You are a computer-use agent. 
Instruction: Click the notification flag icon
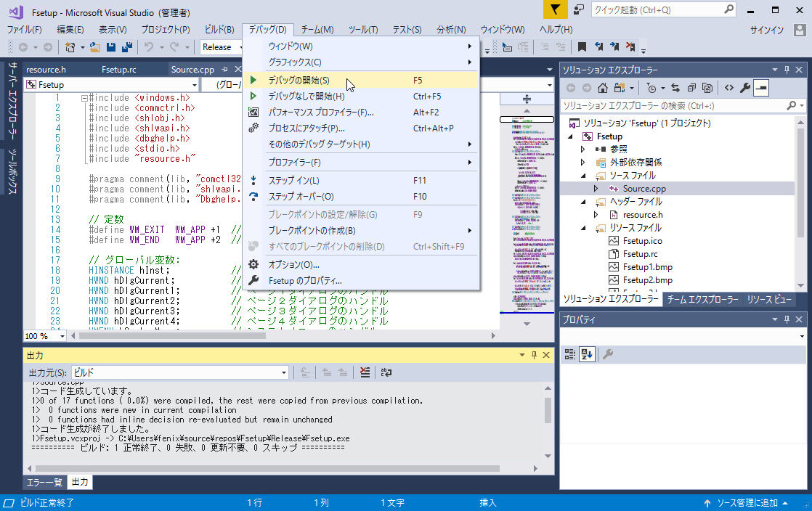(555, 9)
